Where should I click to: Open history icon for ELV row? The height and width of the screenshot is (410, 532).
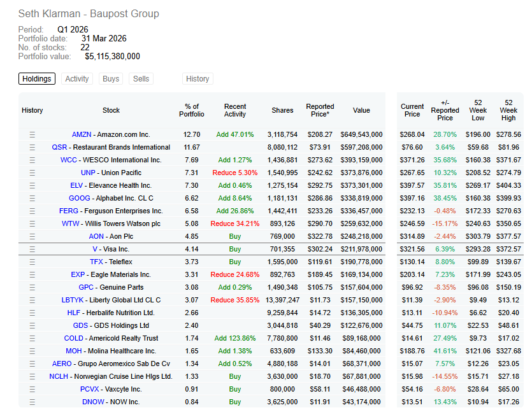pos(32,185)
